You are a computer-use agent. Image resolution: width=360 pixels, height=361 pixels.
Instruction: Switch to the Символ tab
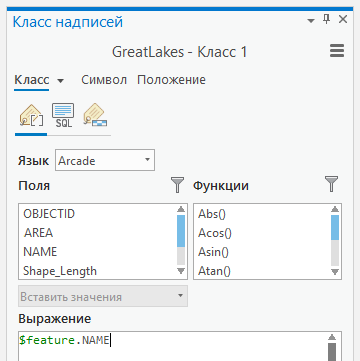(104, 80)
